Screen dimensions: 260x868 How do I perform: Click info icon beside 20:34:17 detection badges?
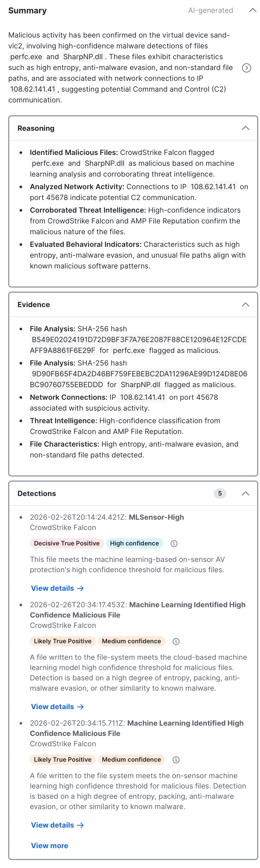[176, 641]
